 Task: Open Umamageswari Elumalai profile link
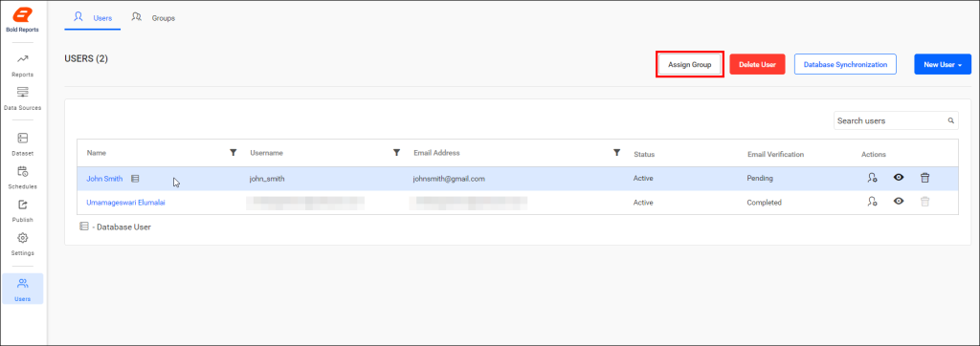click(x=125, y=203)
